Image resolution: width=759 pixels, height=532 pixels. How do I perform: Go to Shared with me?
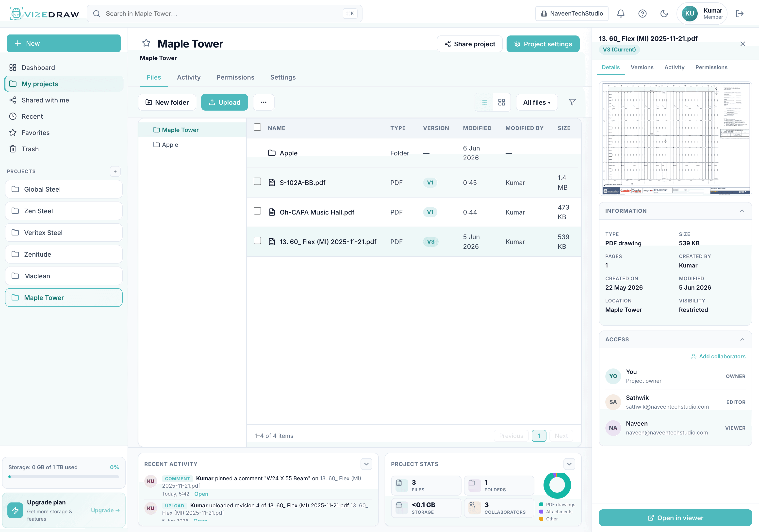click(x=64, y=100)
